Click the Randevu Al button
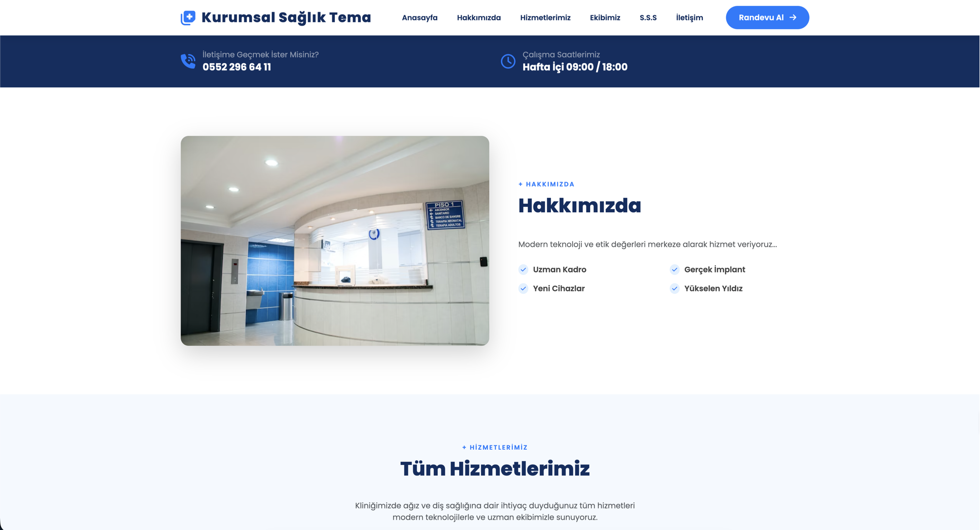This screenshot has height=530, width=980. [767, 17]
